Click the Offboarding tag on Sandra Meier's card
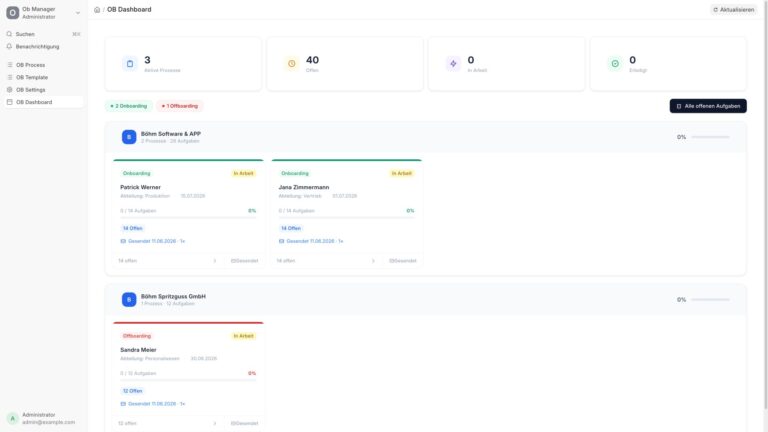The height and width of the screenshot is (432, 768). (x=137, y=336)
